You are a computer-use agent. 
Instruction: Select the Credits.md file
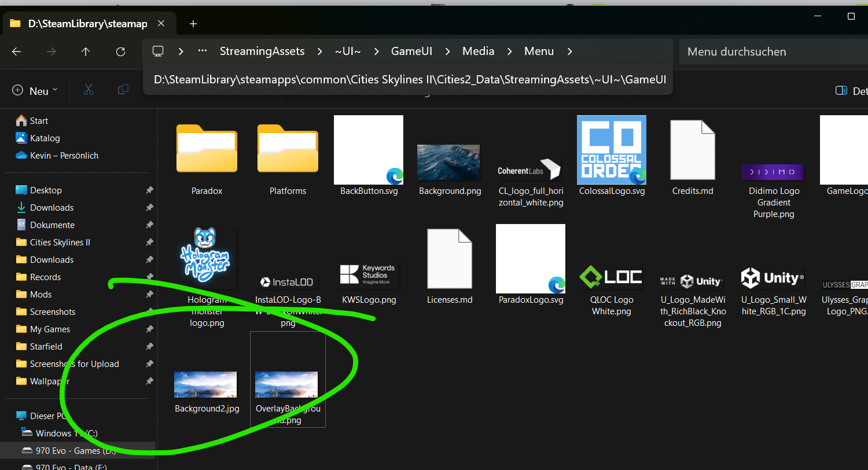[x=693, y=156]
